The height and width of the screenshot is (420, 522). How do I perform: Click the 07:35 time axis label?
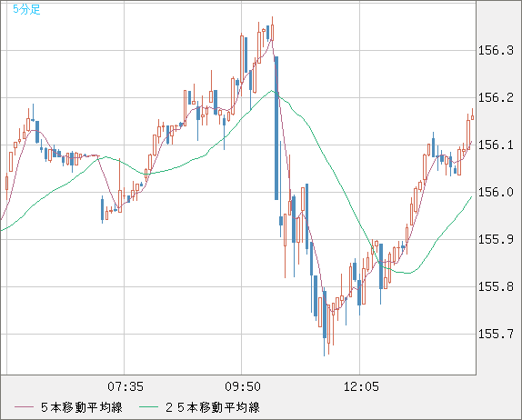pyautogui.click(x=125, y=386)
